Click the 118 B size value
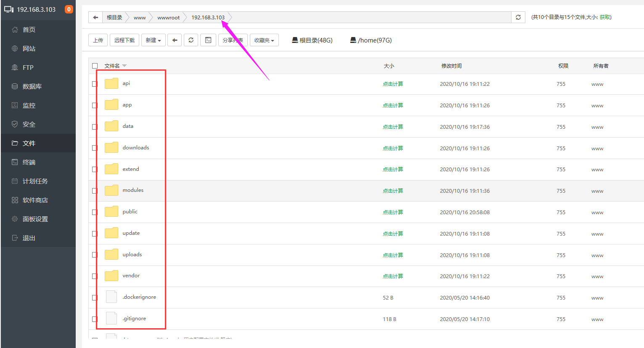 tap(390, 319)
